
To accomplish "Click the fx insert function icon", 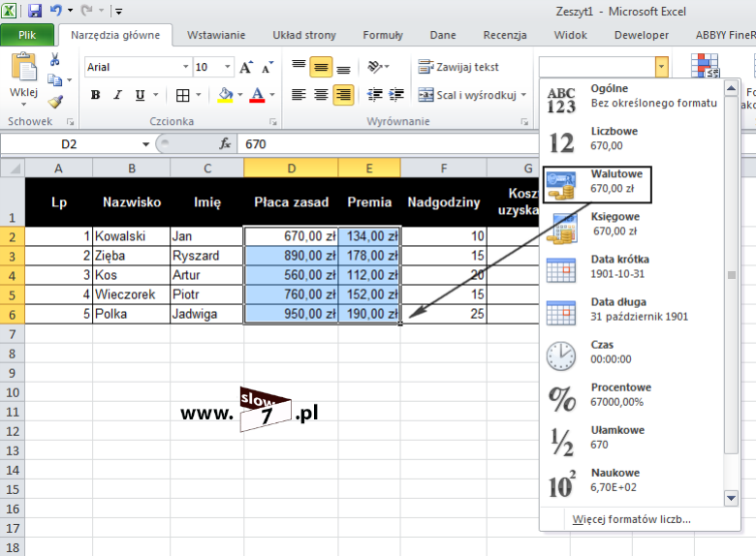I will tap(225, 143).
